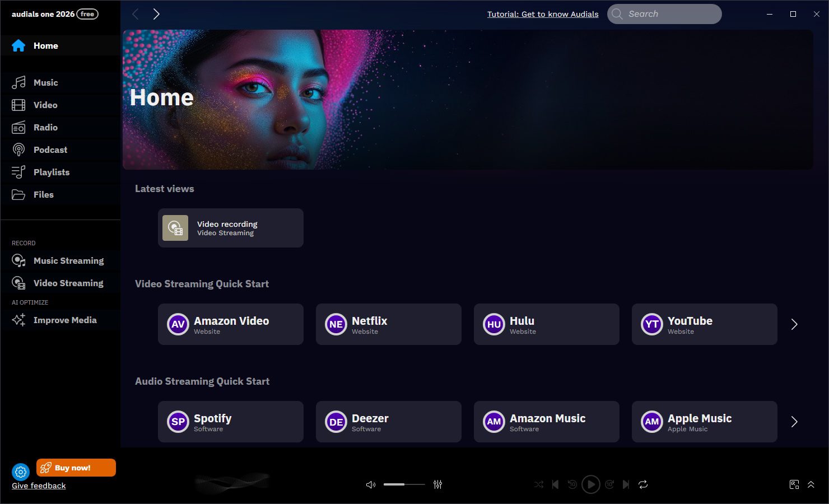Screen dimensions: 829x504
Task: Mute the volume speaker icon
Action: pyautogui.click(x=370, y=484)
